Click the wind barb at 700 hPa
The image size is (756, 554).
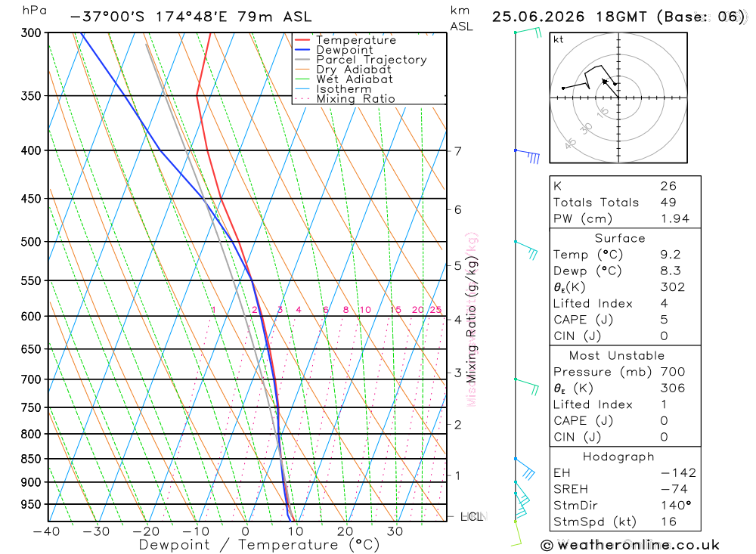pos(527,387)
